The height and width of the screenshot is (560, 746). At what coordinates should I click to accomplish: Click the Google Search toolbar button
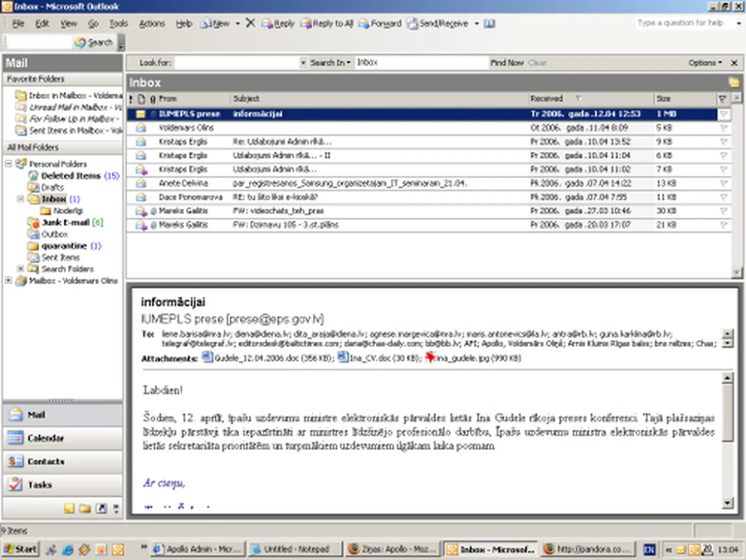pyautogui.click(x=94, y=42)
